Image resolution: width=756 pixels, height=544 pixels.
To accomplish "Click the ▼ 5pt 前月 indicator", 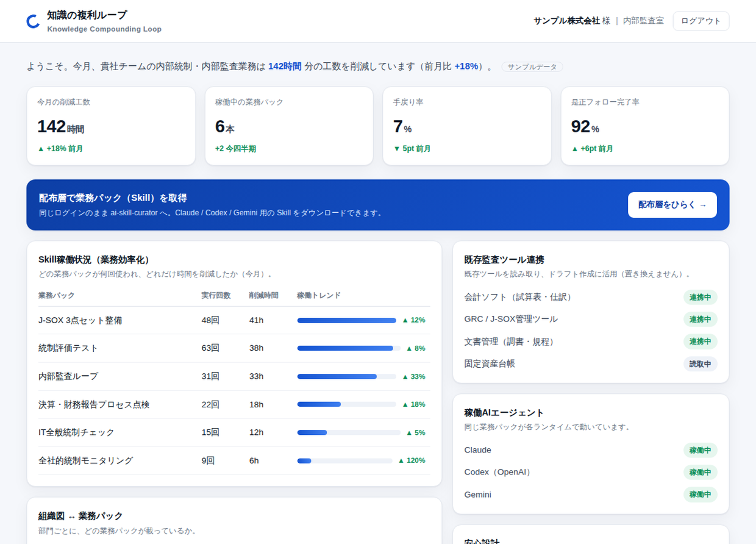I will point(412,148).
